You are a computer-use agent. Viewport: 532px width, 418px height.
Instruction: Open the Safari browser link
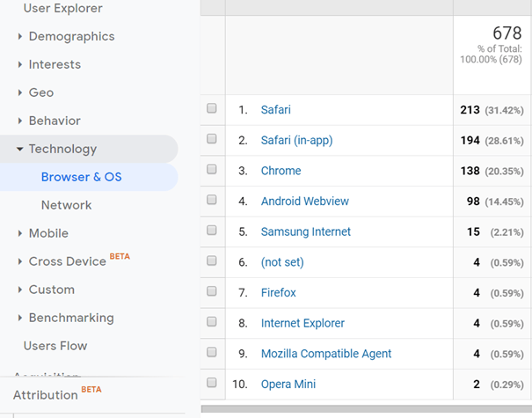(x=276, y=110)
